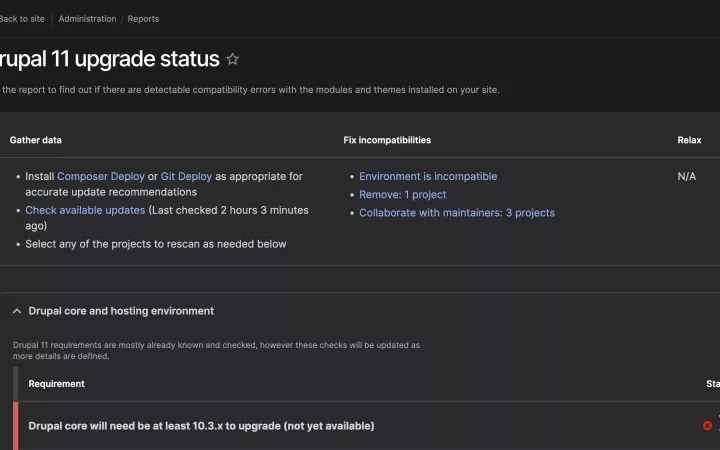Click the '(Last checked 2 hours 3 minutes ago)' text
Viewport: 720px width, 450px height.
167,218
